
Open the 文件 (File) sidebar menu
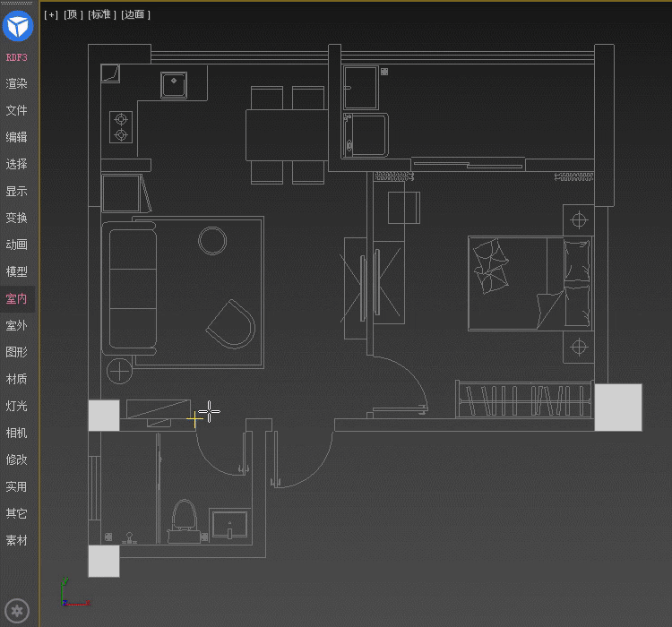pyautogui.click(x=17, y=110)
